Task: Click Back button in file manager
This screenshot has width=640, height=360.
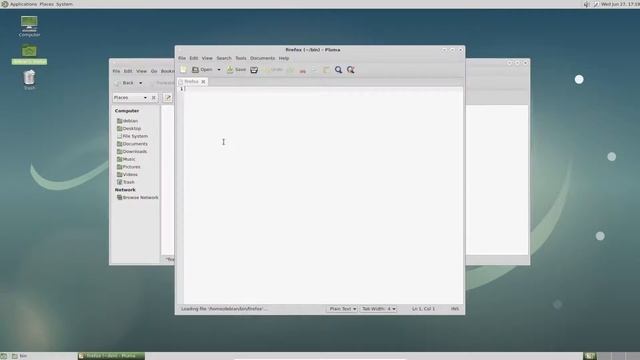Action: click(125, 83)
